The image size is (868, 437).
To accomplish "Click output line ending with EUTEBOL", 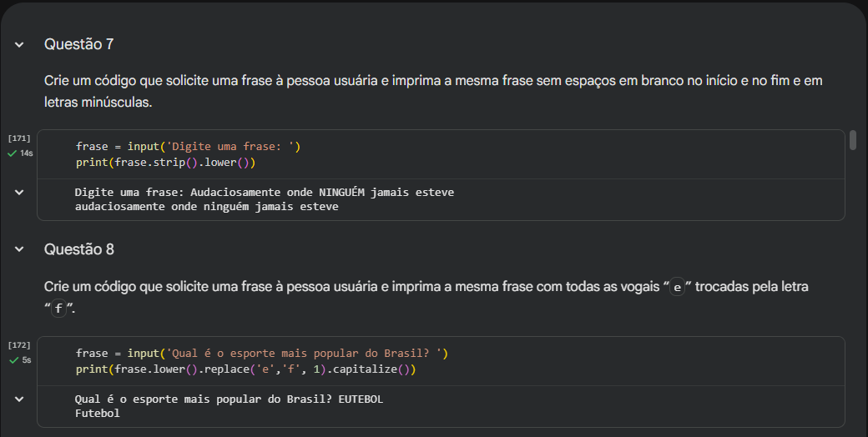I will [x=230, y=399].
